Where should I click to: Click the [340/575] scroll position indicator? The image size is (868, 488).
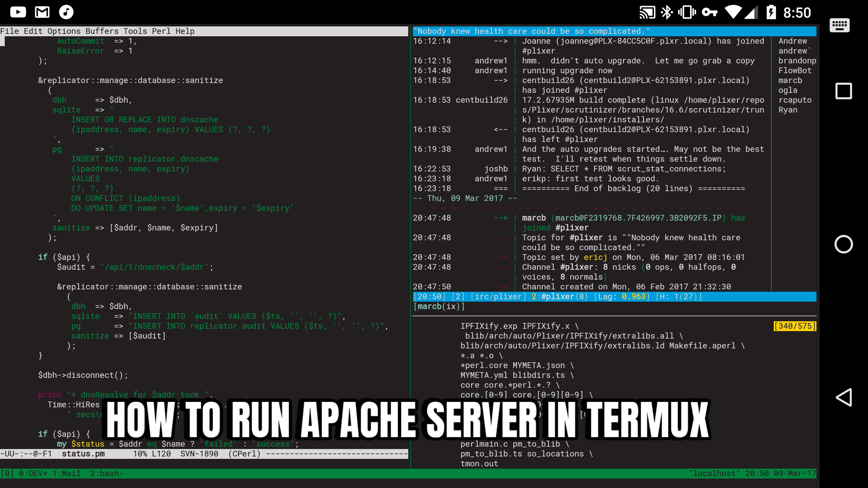click(x=795, y=326)
